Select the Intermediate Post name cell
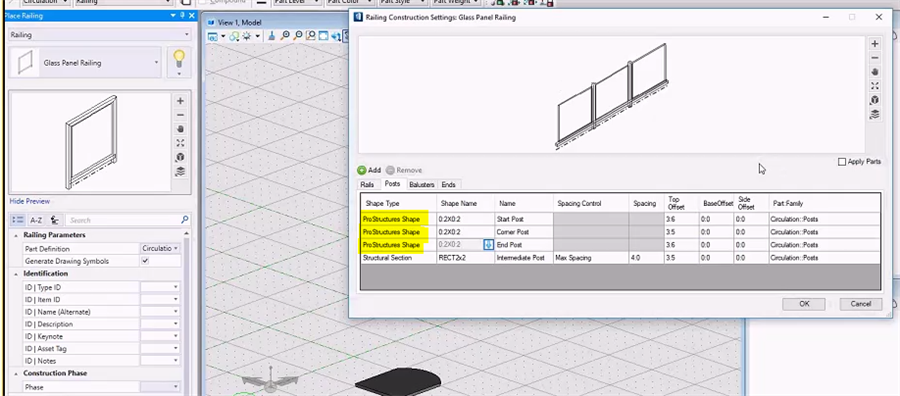 tap(523, 258)
